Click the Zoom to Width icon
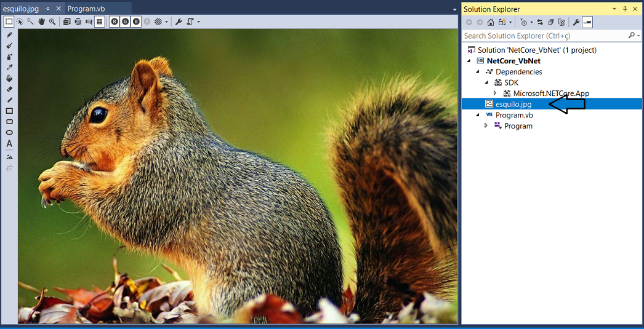Screen dimensions: 644x329 coord(88,22)
